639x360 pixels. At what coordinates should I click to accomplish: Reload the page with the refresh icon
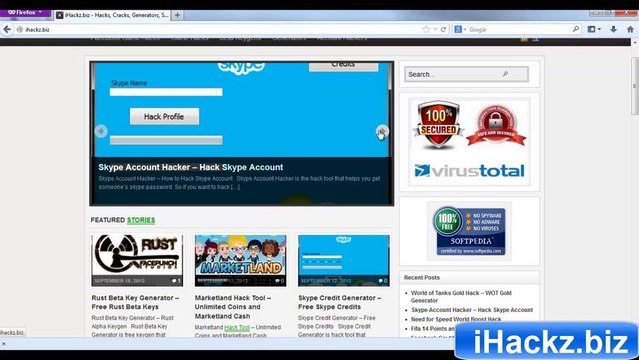click(443, 29)
